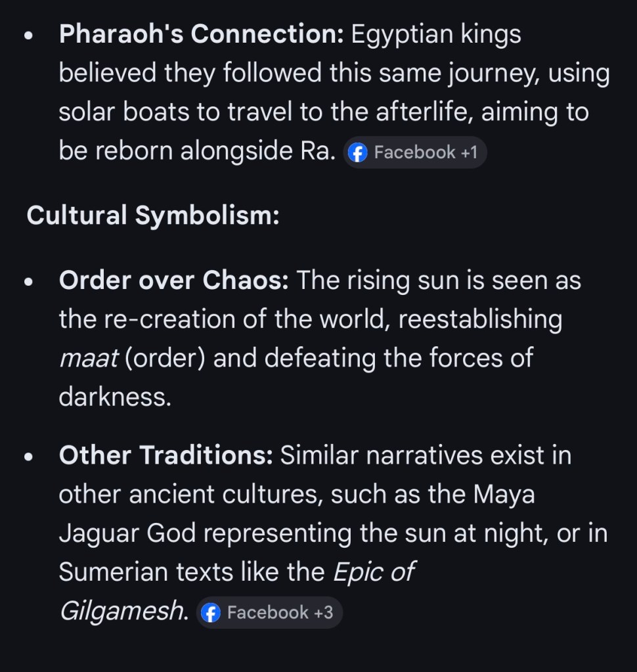The width and height of the screenshot is (637, 672).
Task: Click the Facebook logo beside 'Facebook +1'
Action: pos(357,153)
